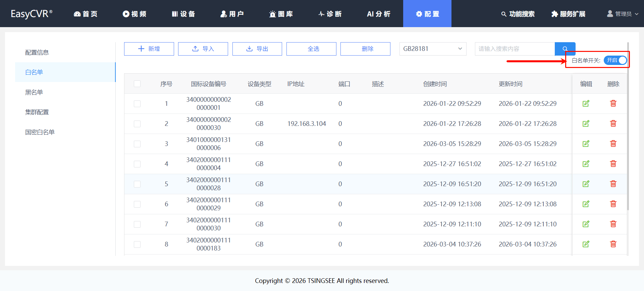Click the 导出 export button

tap(257, 49)
